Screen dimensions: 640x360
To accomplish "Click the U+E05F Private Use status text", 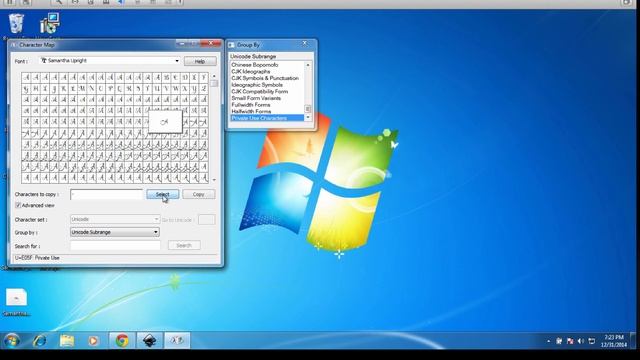I will pos(37,258).
